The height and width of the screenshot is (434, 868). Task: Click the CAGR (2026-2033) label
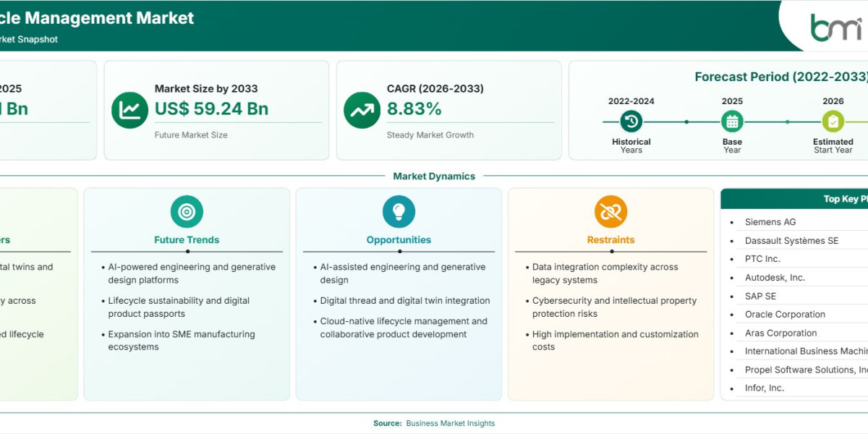pyautogui.click(x=435, y=89)
